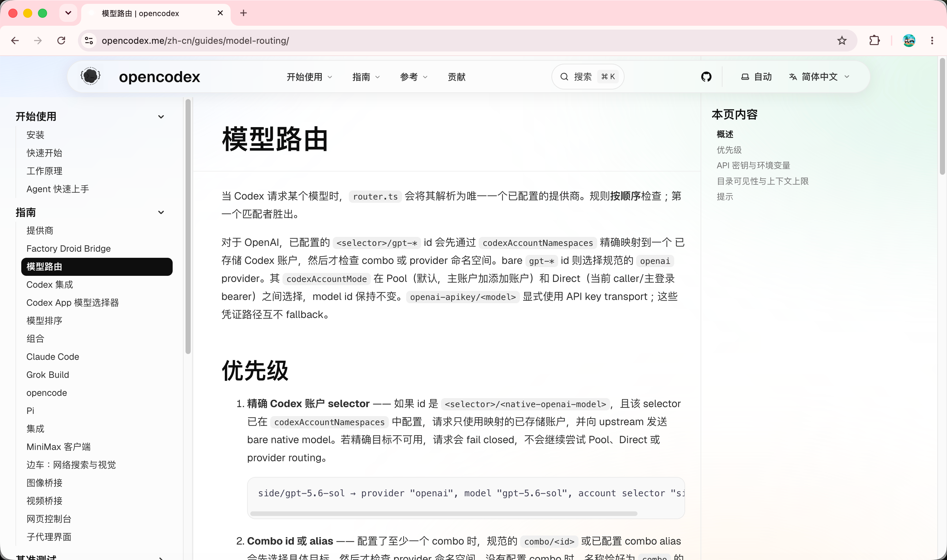
Task: Jump to 提示 in page contents
Action: [725, 197]
